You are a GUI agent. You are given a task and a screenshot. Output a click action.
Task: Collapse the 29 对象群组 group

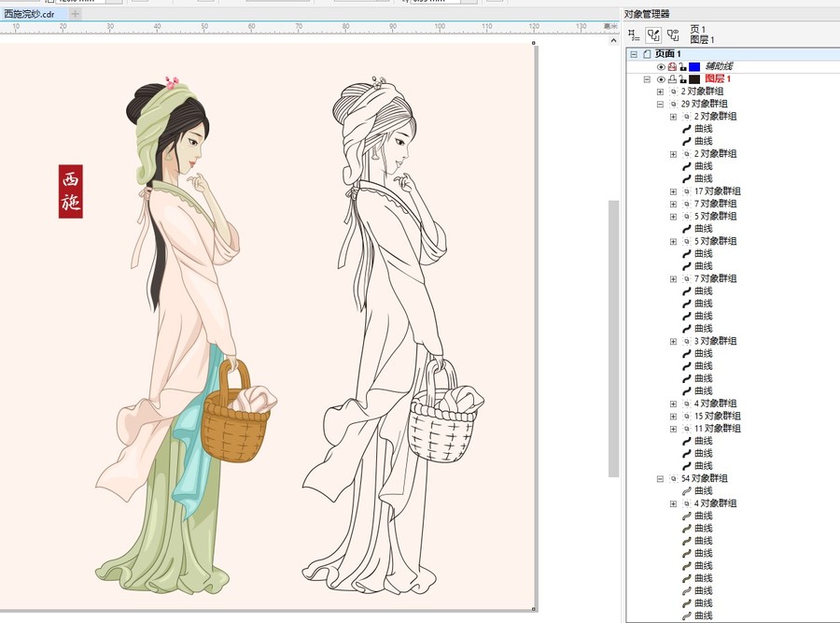coord(660,104)
